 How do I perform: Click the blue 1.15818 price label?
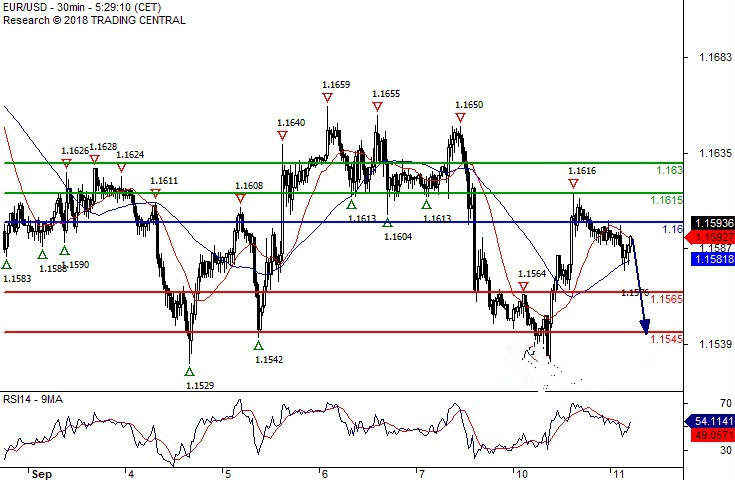(x=711, y=259)
